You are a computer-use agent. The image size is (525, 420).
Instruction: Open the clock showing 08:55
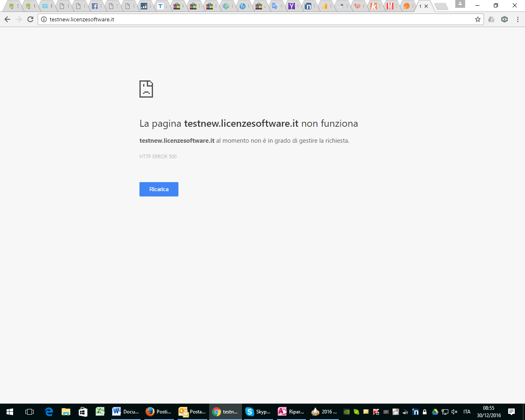(488, 412)
